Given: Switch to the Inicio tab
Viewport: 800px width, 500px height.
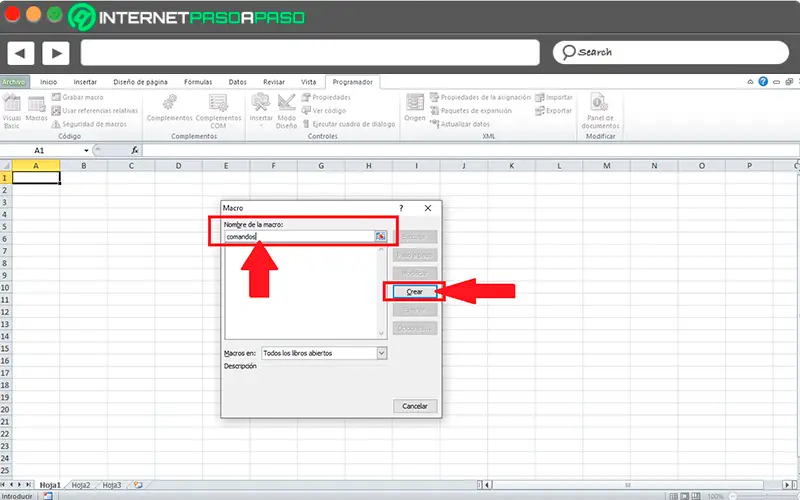Looking at the screenshot, I should tap(48, 82).
